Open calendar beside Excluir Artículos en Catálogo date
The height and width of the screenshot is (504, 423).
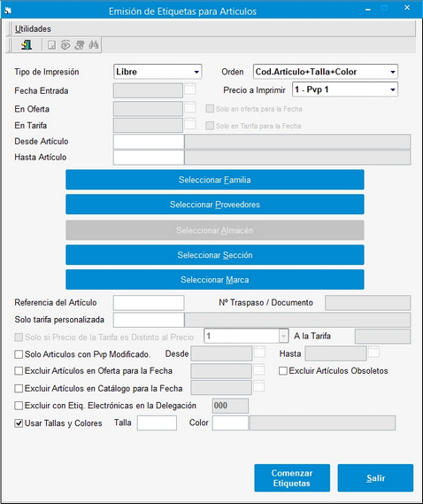pyautogui.click(x=259, y=385)
